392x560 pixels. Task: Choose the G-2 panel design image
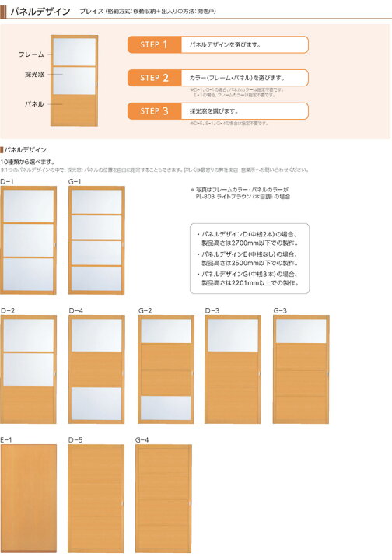166,369
